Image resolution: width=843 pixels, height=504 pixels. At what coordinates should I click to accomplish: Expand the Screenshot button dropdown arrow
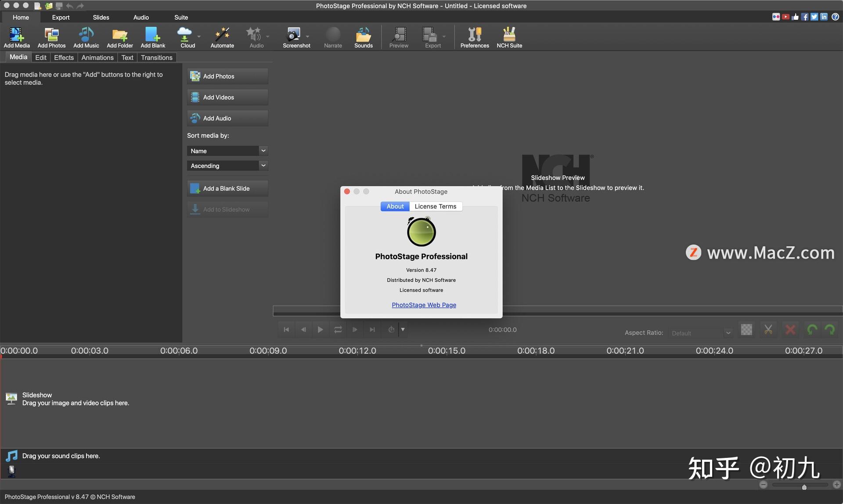307,36
